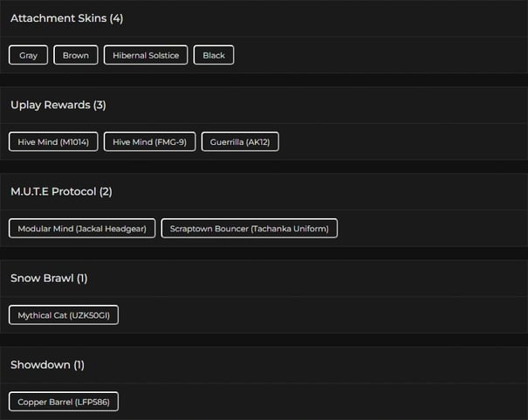This screenshot has width=528, height=420.
Task: Click the Showdown (1) section header
Action: [47, 364]
